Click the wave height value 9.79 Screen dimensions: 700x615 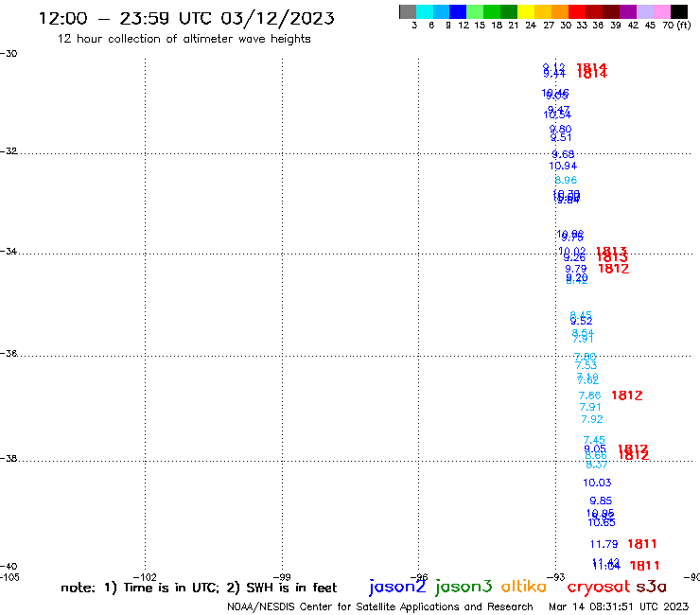575,269
